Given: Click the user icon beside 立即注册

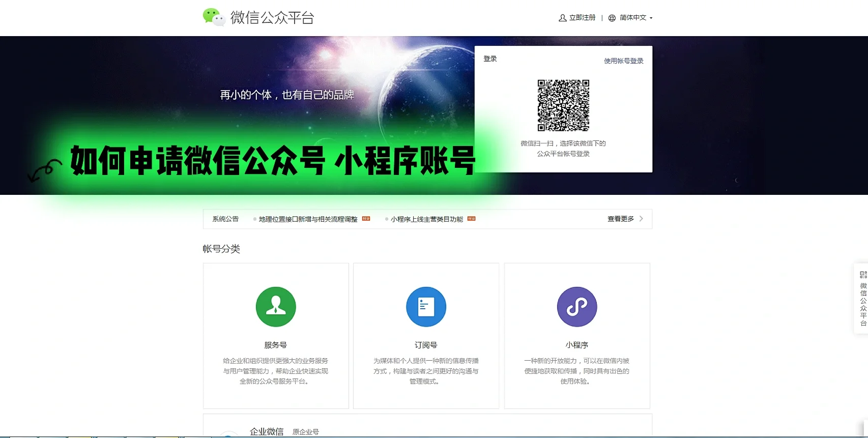Looking at the screenshot, I should 562,18.
